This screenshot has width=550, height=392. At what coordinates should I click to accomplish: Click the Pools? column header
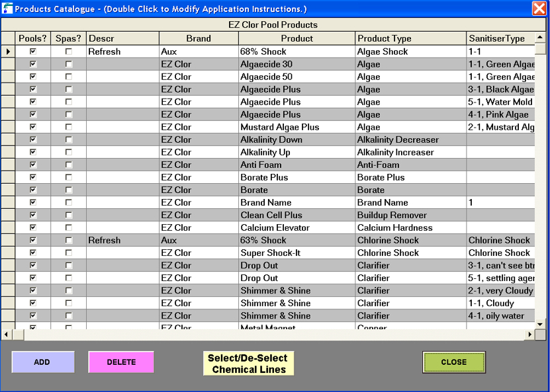[33, 38]
